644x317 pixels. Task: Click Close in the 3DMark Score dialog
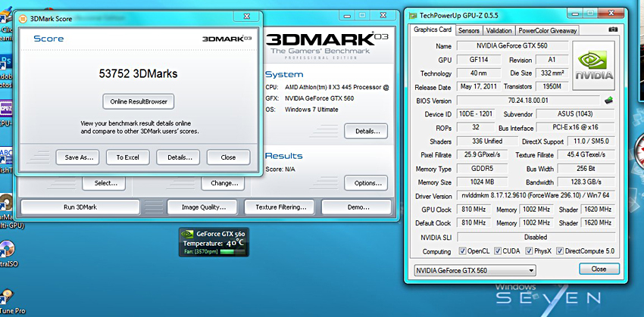228,157
